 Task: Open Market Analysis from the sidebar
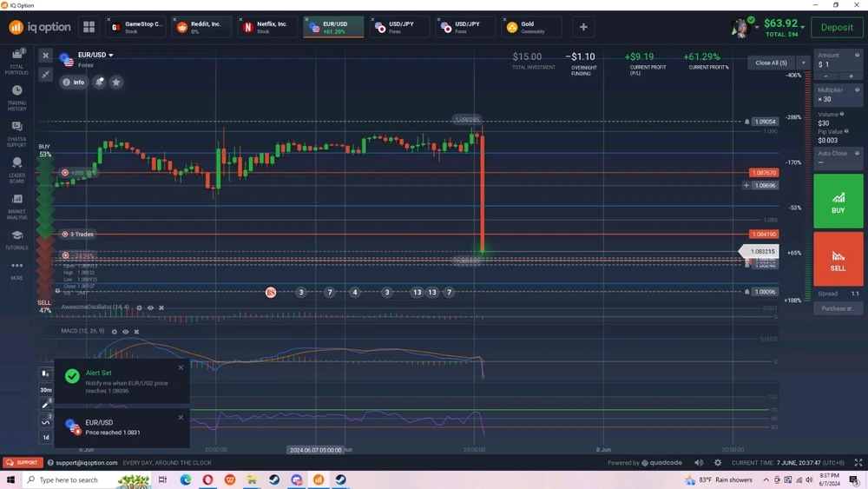click(x=16, y=205)
